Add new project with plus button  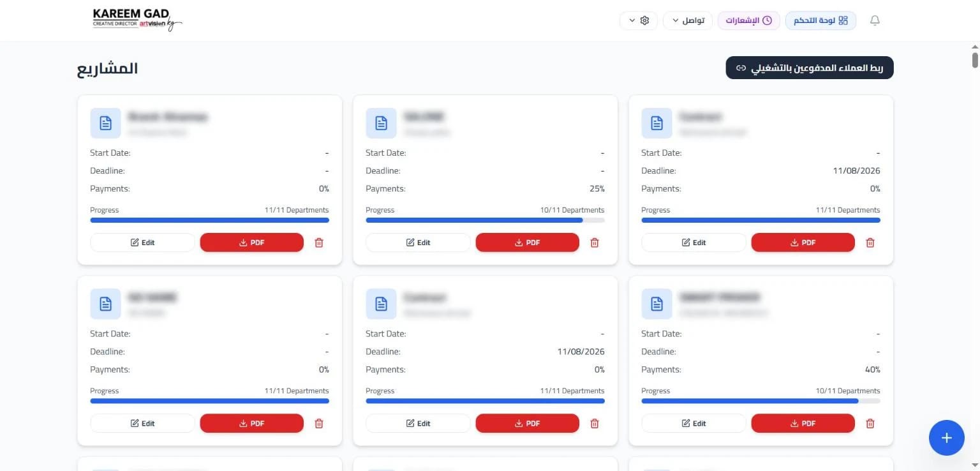pos(946,438)
